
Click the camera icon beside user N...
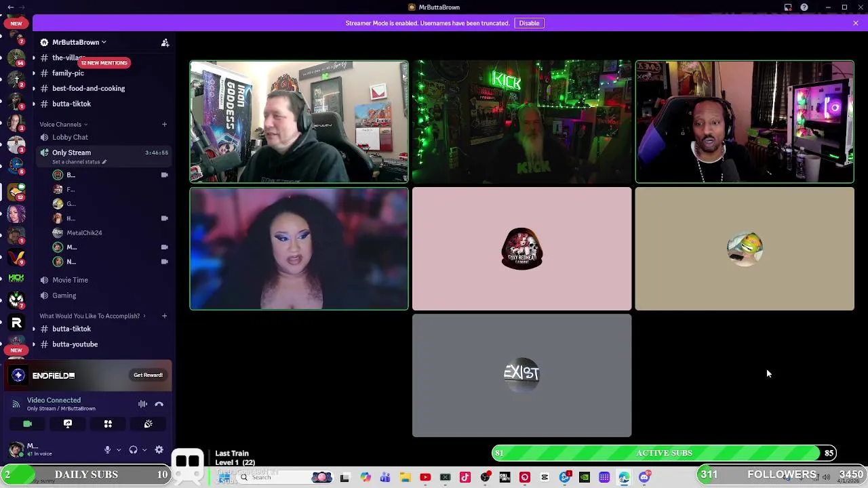(164, 262)
